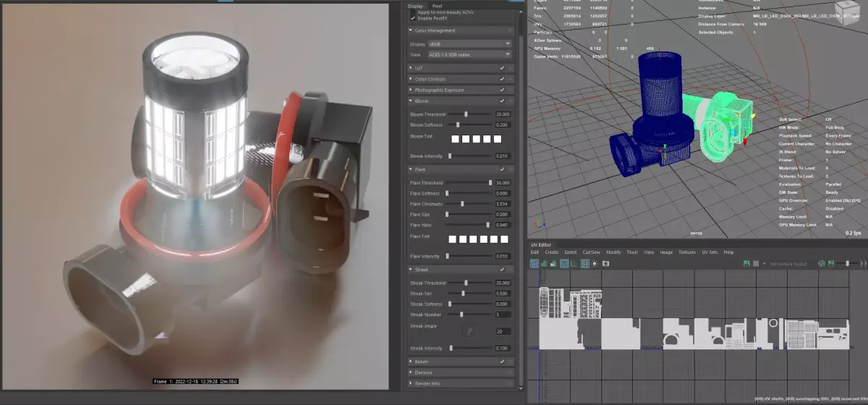
Task: Click the isolate select circle icon
Action: point(595,263)
